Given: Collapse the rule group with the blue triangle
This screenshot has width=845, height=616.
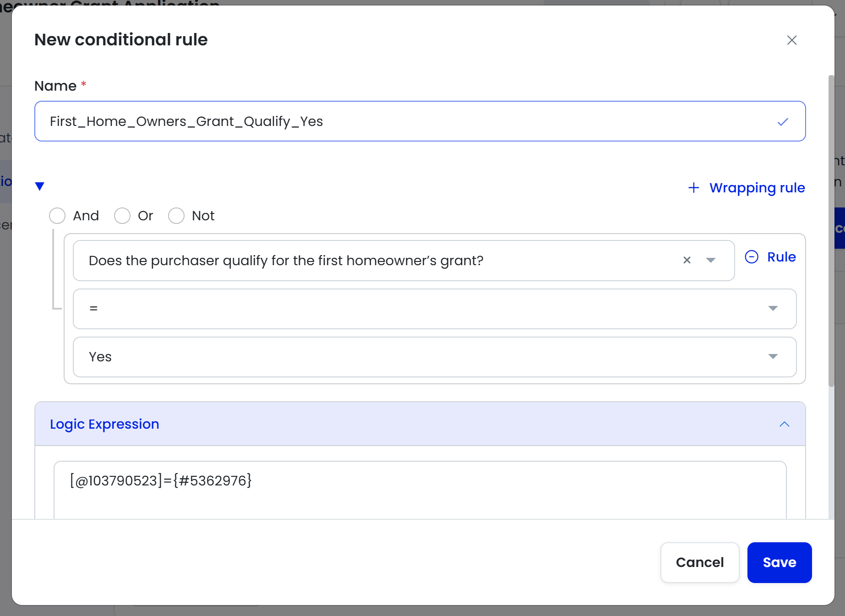Looking at the screenshot, I should coord(40,186).
